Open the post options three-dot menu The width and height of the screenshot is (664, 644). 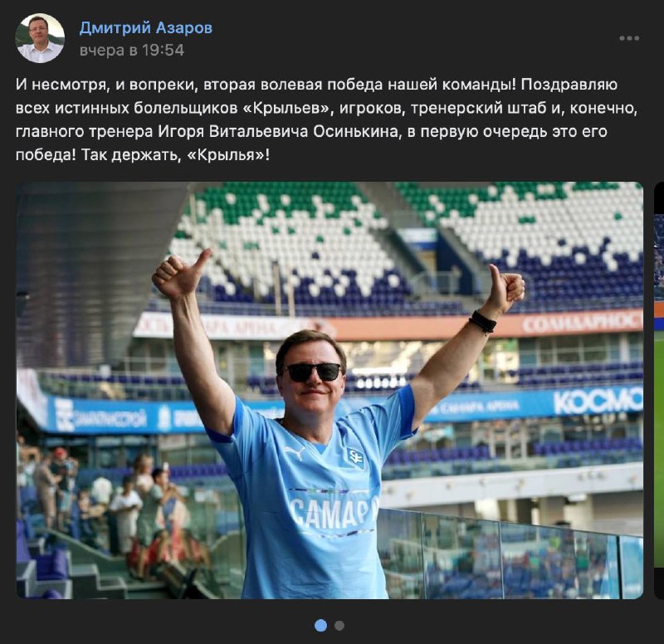tap(629, 38)
